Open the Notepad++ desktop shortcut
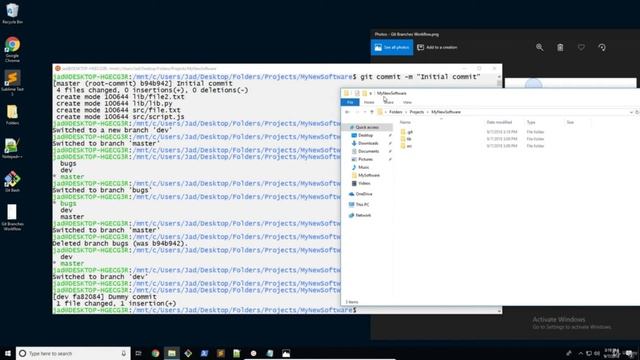This screenshot has height=360, width=640. point(12,148)
